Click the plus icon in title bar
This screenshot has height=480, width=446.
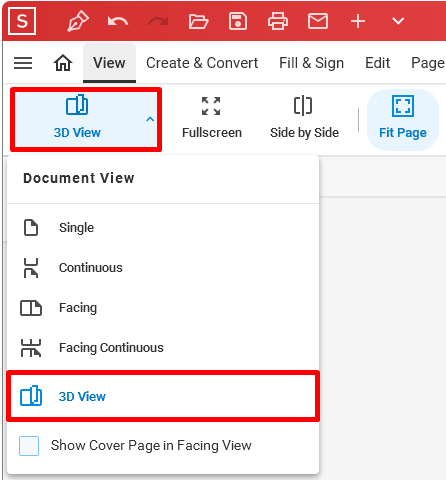click(x=358, y=21)
